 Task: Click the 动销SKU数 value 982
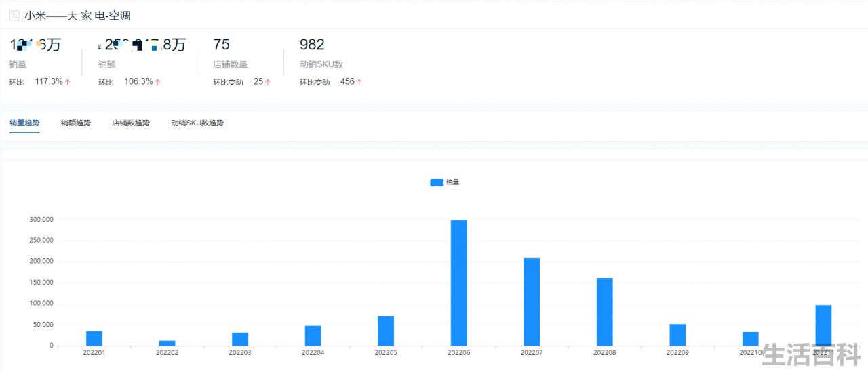click(312, 45)
